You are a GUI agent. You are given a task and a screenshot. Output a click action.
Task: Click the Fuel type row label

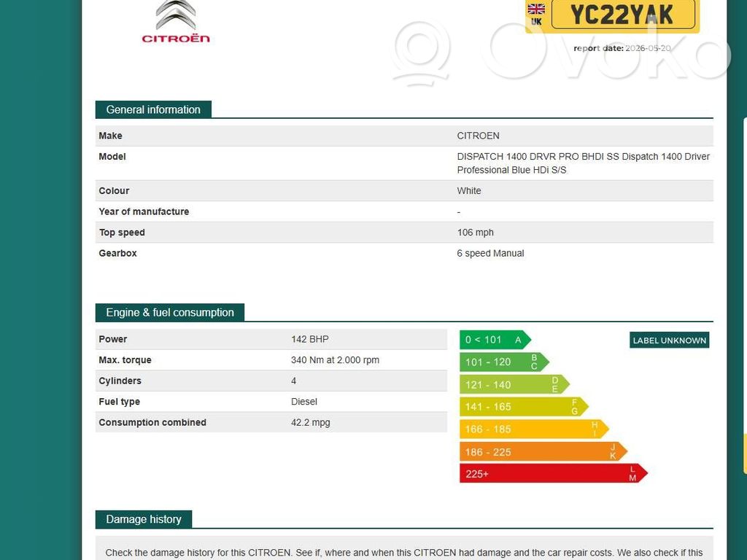[119, 402]
